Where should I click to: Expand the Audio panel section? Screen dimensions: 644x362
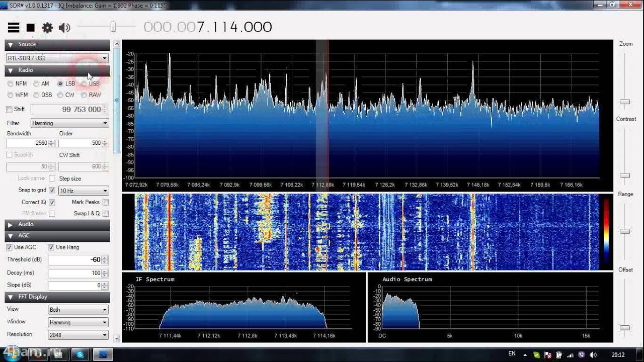pyautogui.click(x=10, y=224)
